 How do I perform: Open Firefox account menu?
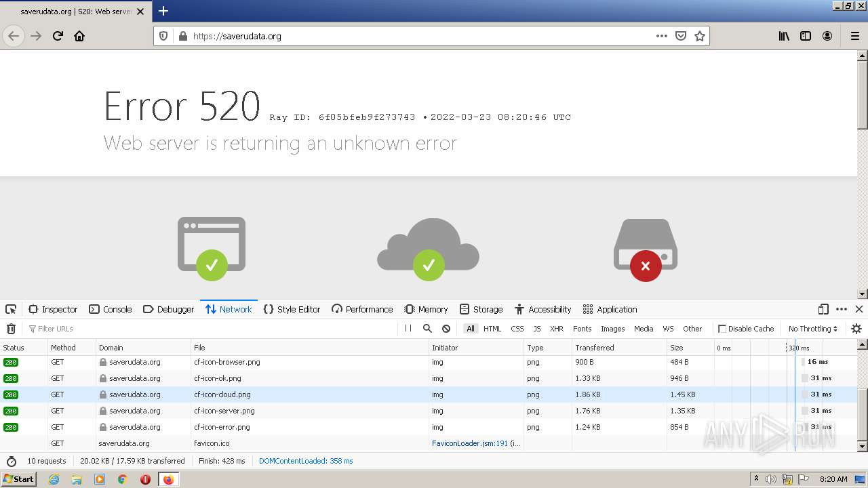pyautogui.click(x=827, y=36)
